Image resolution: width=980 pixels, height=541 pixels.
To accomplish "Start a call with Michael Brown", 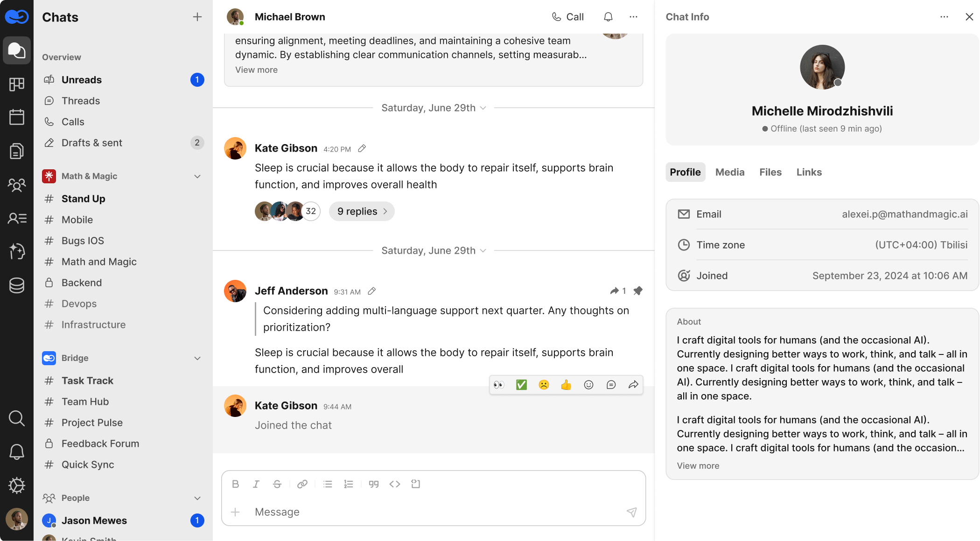I will 567,17.
